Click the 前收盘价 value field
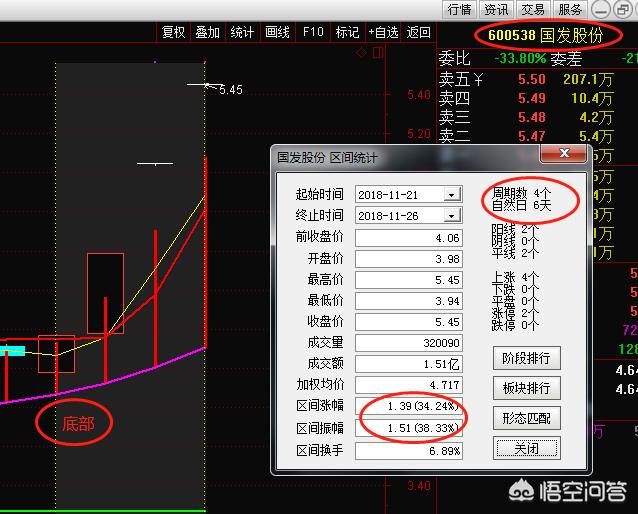Viewport: 638px width, 514px height. coord(409,238)
